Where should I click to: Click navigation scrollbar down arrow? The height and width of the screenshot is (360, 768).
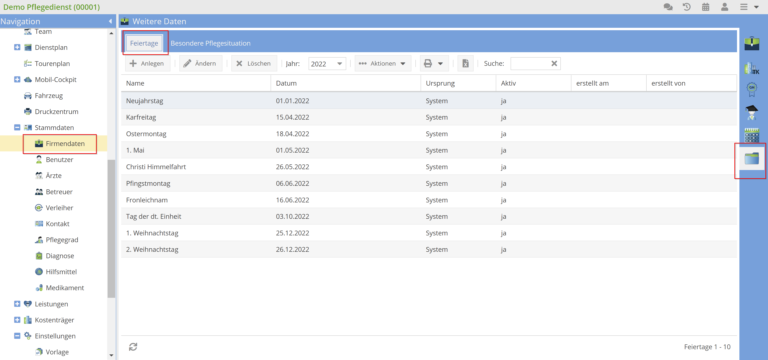(111, 356)
